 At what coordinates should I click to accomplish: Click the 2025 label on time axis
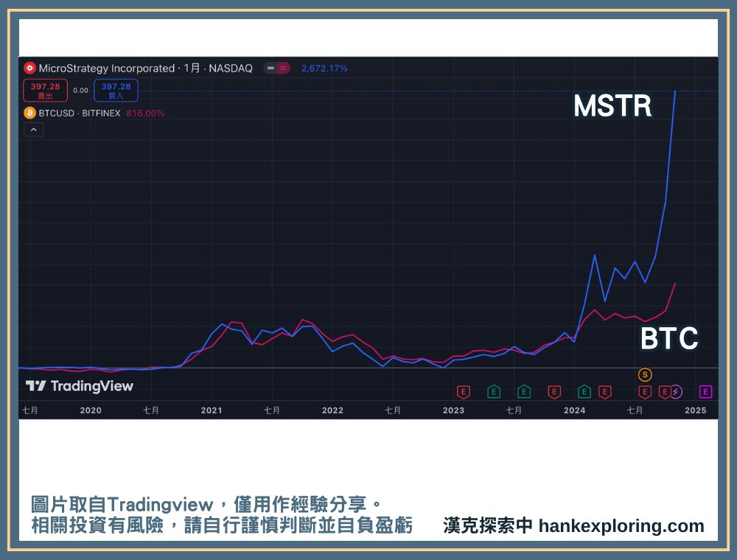click(x=696, y=410)
